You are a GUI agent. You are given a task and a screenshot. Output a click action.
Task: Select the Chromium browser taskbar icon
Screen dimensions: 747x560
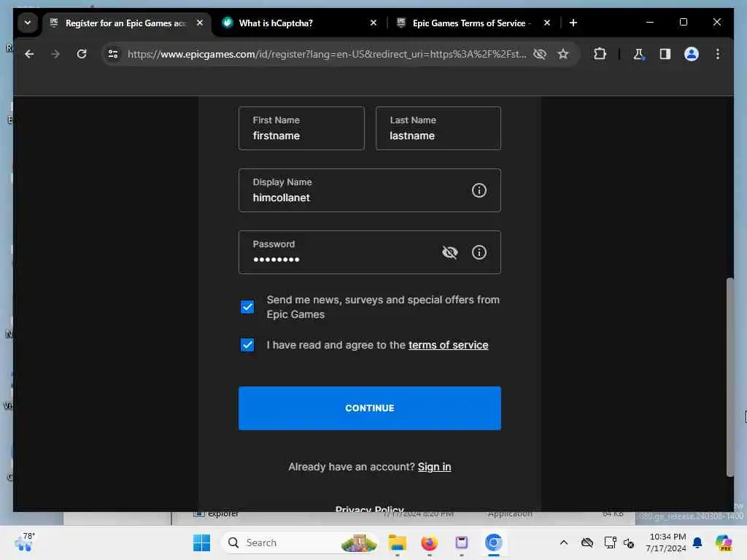(494, 542)
